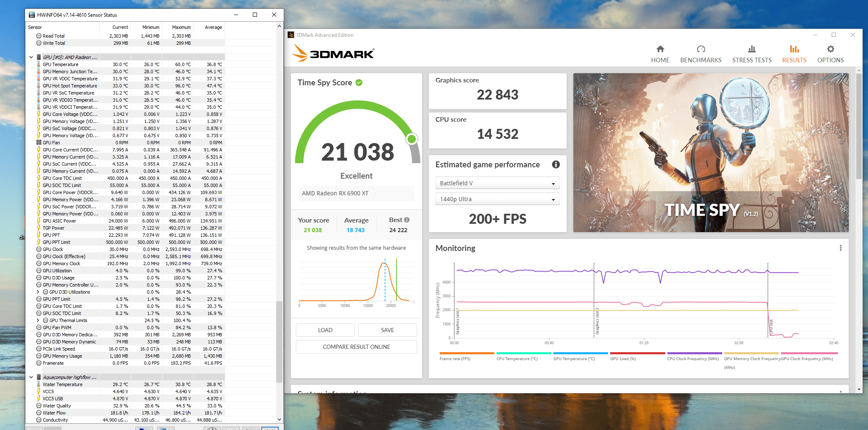Select the GPU ASIC Power row
This screenshot has width=868, height=430.
coord(125,221)
